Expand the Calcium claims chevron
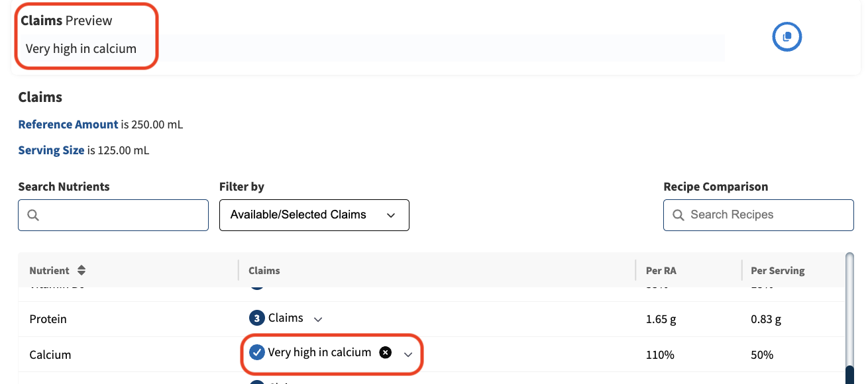This screenshot has width=868, height=384. pos(408,354)
